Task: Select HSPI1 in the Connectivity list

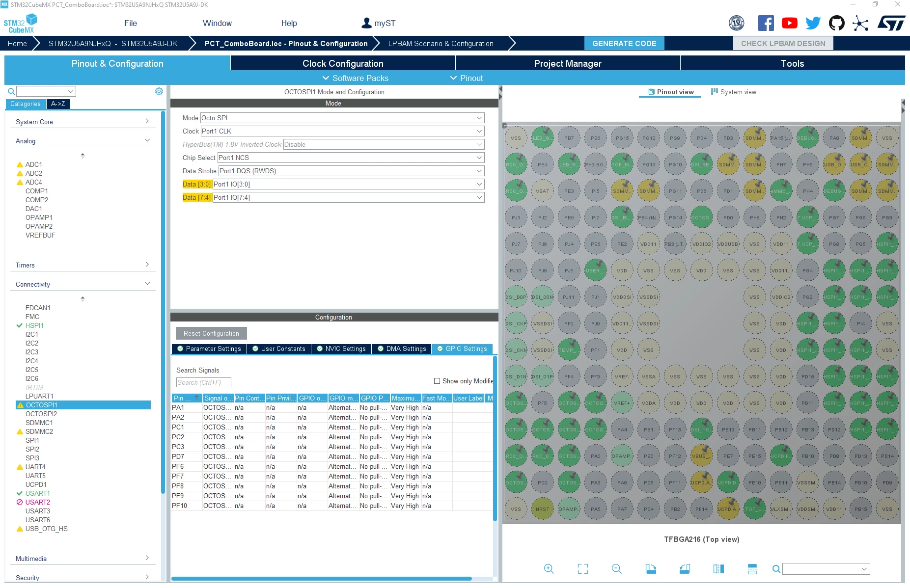Action: (34, 325)
